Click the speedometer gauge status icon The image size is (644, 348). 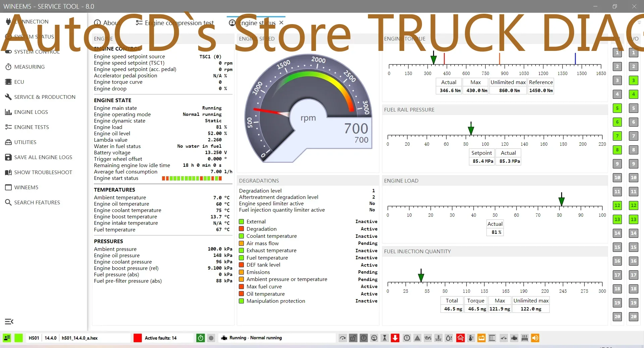tap(374, 338)
